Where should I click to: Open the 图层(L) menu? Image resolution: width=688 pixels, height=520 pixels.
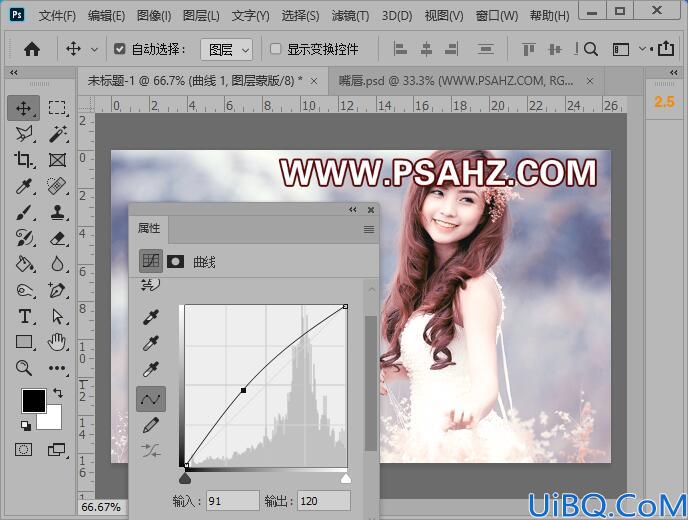click(x=201, y=16)
